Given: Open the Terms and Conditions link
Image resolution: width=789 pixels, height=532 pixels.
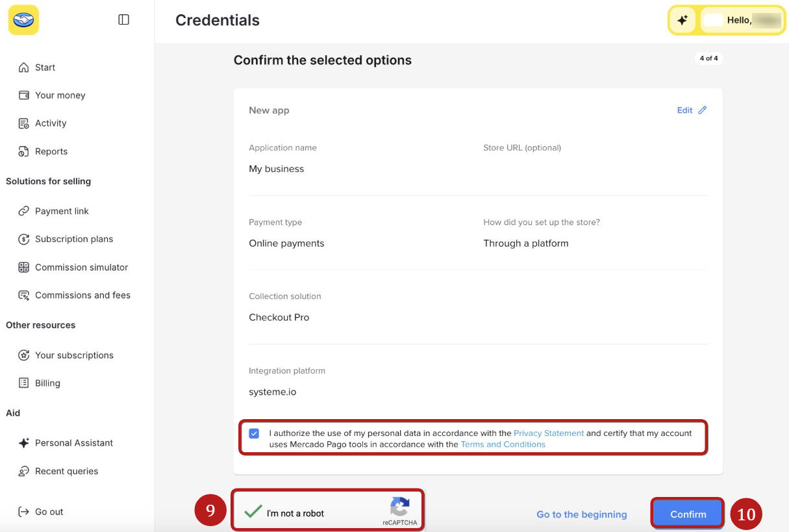Looking at the screenshot, I should 503,444.
